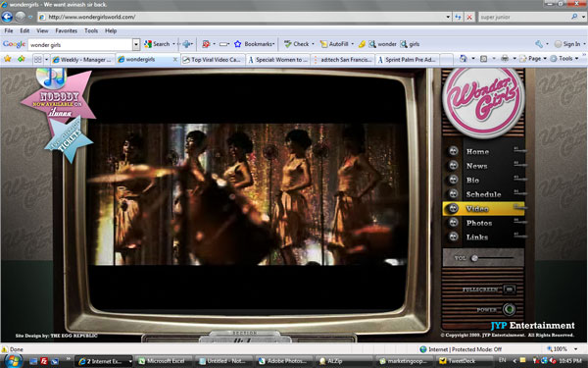Find the word wonder on page

382,44
